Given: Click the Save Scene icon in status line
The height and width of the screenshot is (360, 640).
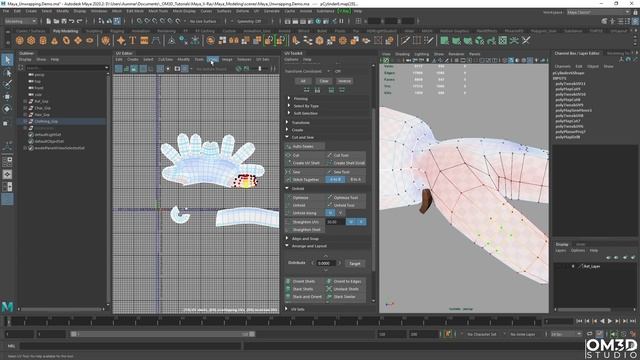Looking at the screenshot, I should click(x=64, y=21).
